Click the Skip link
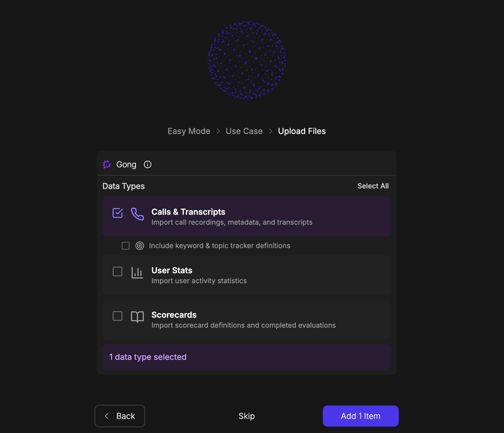The width and height of the screenshot is (504, 433). pos(246,416)
